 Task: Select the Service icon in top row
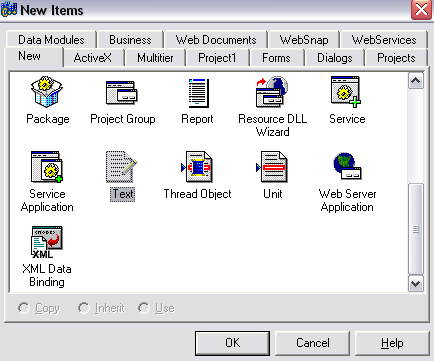click(346, 92)
